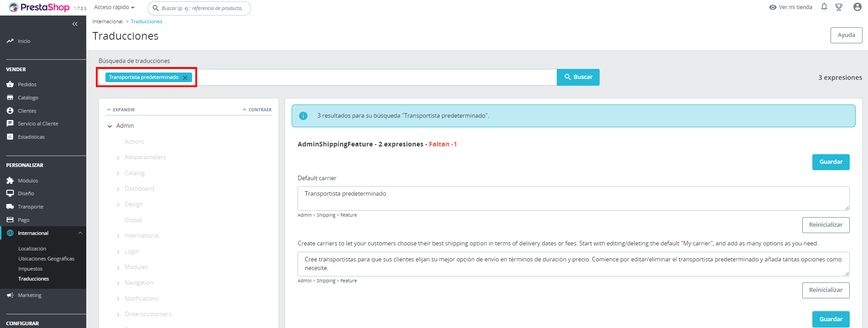The width and height of the screenshot is (868, 328).
Task: Expand the Advparameters tree node
Action: [x=118, y=157]
